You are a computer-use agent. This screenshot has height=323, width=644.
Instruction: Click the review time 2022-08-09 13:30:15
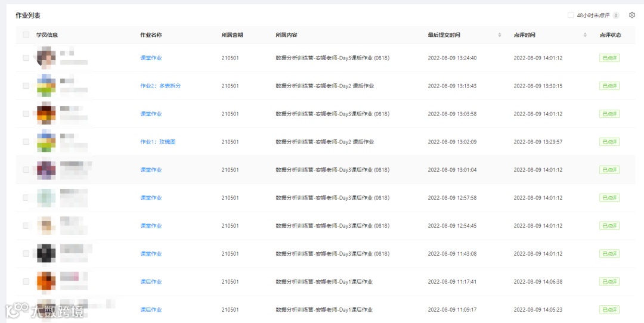538,86
